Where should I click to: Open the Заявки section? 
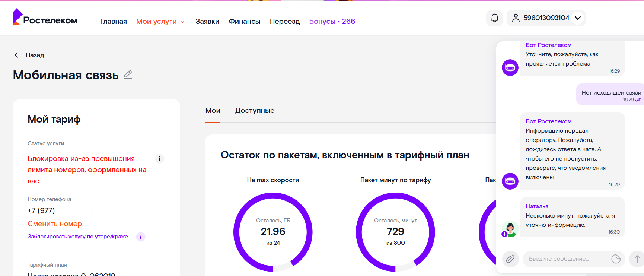click(207, 21)
